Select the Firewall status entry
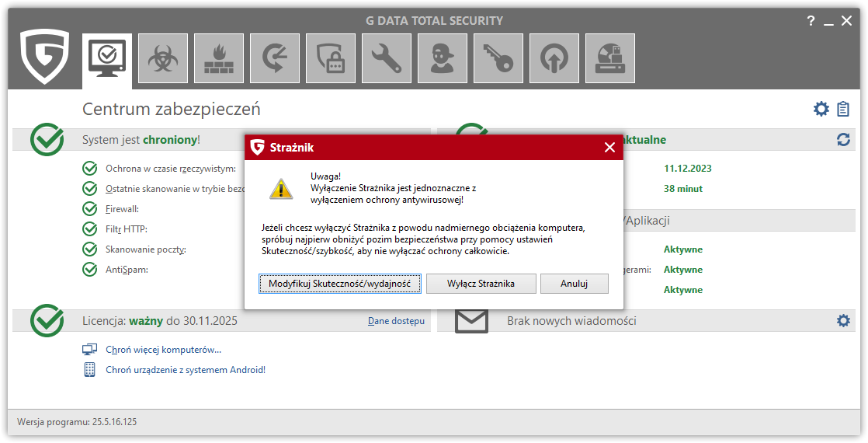 click(123, 209)
